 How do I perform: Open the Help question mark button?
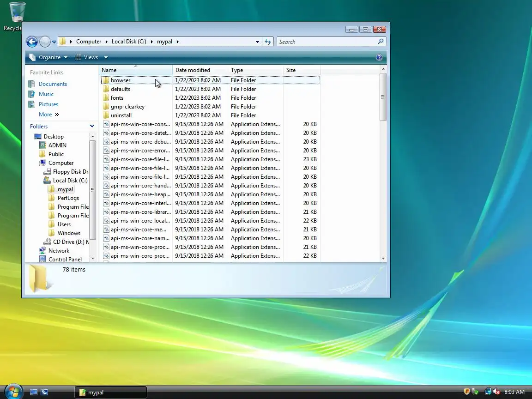(379, 57)
